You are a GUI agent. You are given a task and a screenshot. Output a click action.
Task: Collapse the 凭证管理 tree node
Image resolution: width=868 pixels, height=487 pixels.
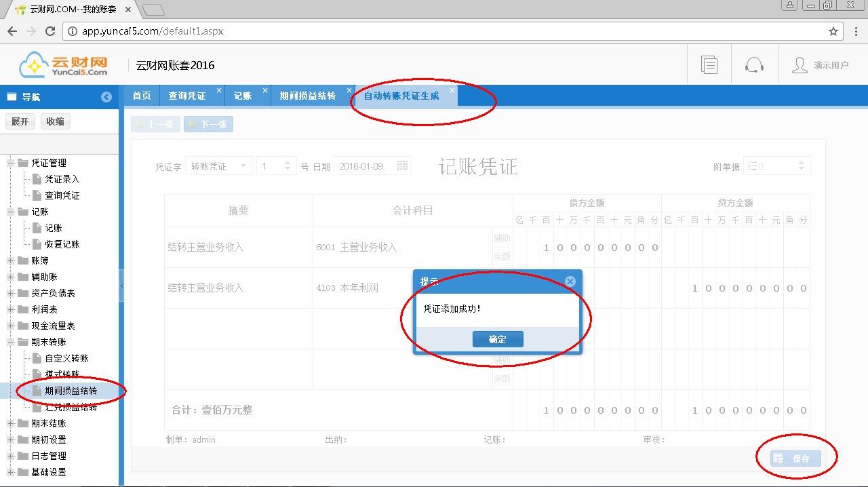coord(11,163)
